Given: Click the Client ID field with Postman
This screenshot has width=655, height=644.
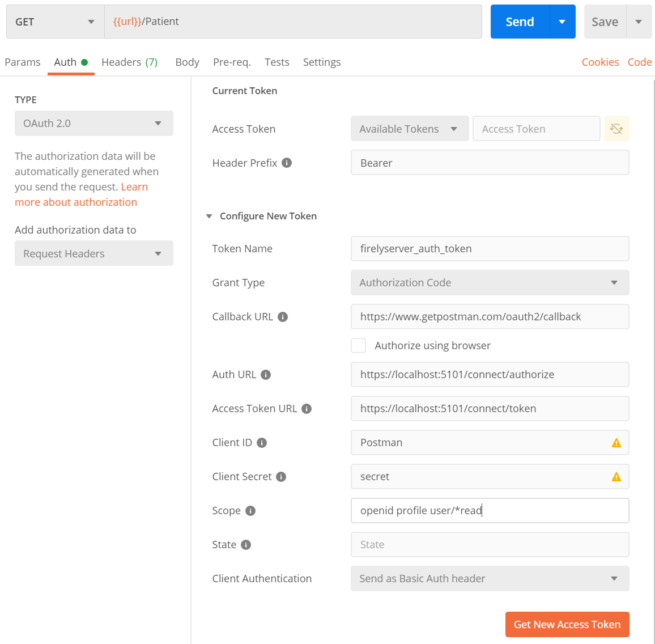Looking at the screenshot, I should 490,443.
